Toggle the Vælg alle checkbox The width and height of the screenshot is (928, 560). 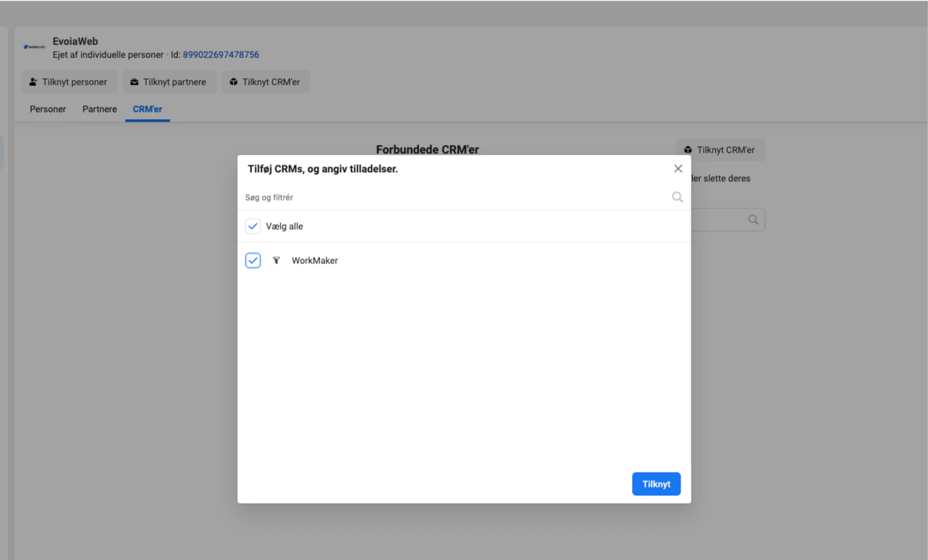253,226
